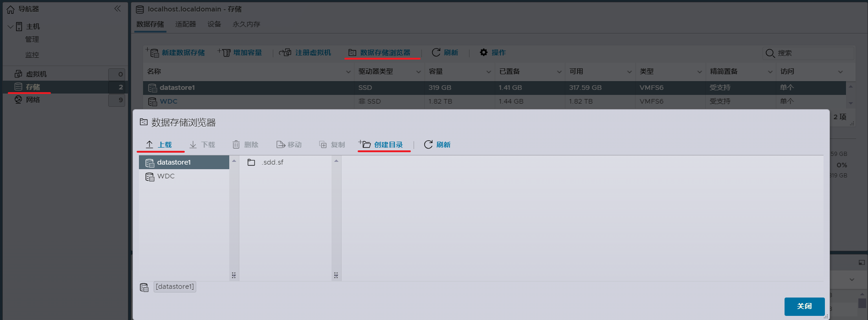Viewport: 868px width, 320px height.
Task: Select WDC in the browser's datastore list
Action: point(166,176)
